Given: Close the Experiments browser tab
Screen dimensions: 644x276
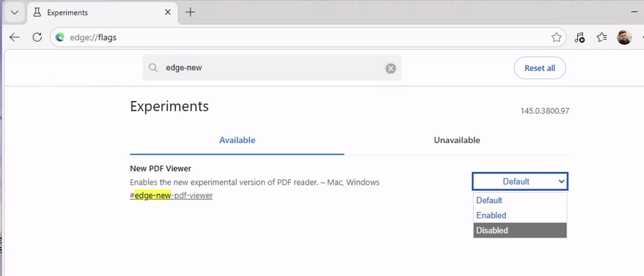Looking at the screenshot, I should coord(168,12).
